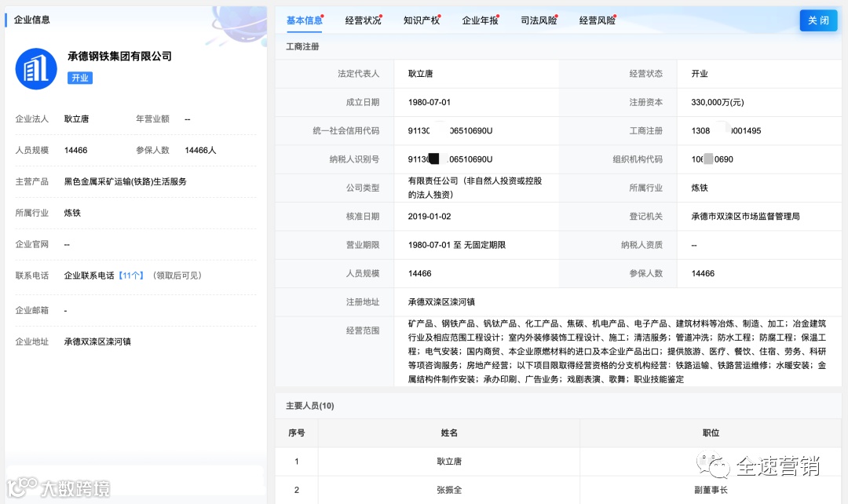Click the 14466人 insured count value
This screenshot has height=504, width=848.
coord(200,150)
